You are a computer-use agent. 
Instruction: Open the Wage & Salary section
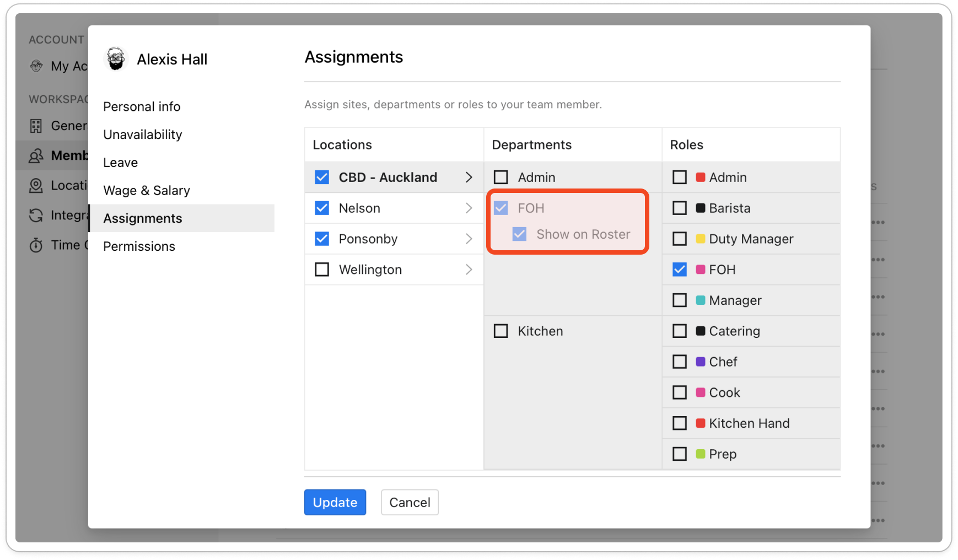coord(147,190)
